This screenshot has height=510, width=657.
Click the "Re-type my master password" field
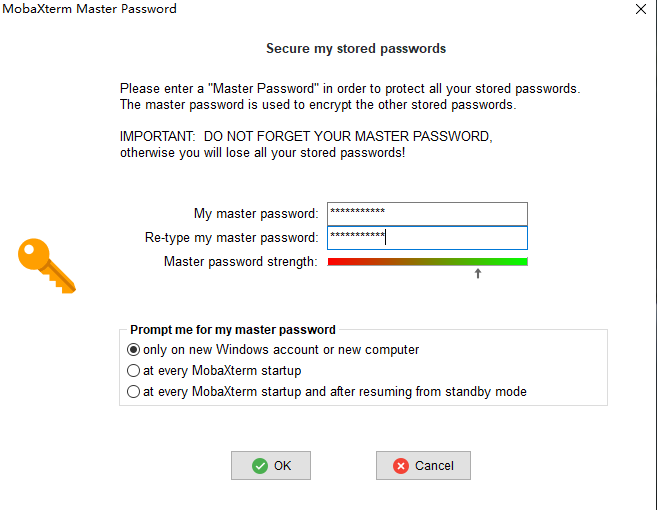pyautogui.click(x=427, y=238)
